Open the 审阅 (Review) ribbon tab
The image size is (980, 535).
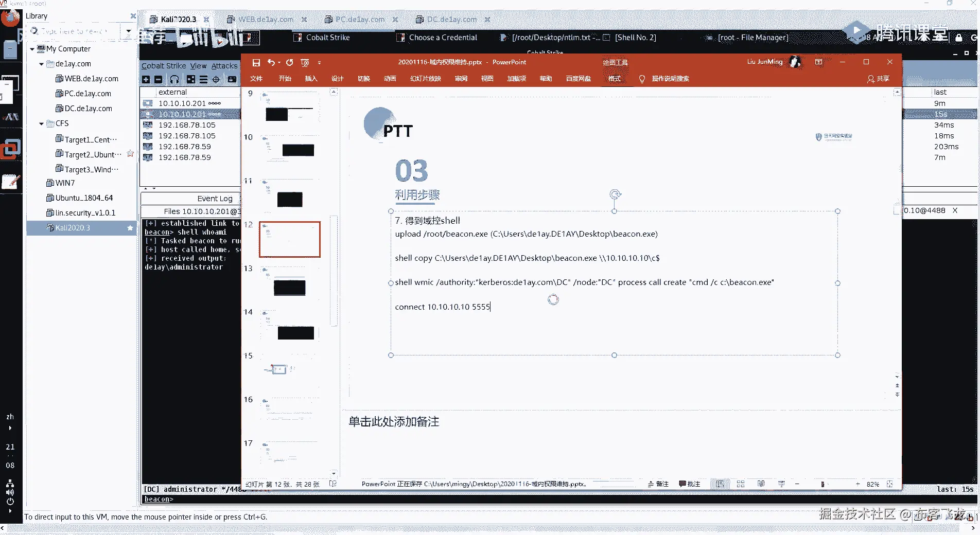click(461, 79)
